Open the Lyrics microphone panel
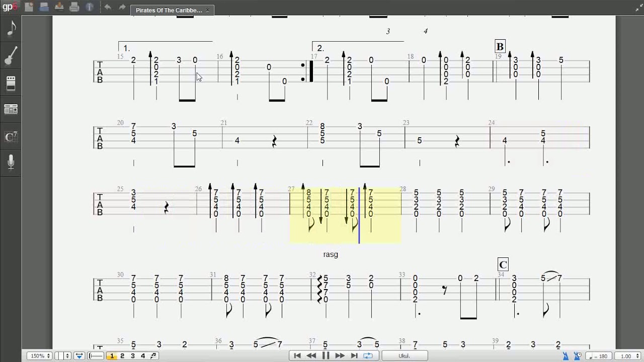Viewport: 644px width, 362px height. (11, 162)
